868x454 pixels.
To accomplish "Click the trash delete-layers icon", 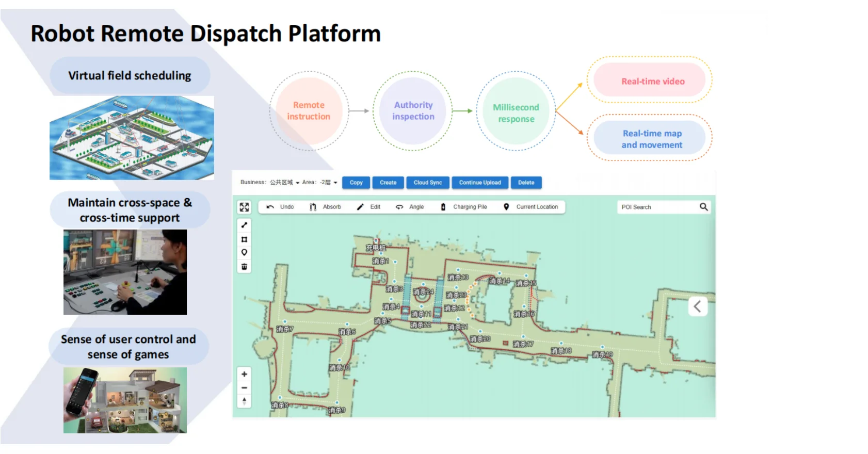I will (x=244, y=266).
